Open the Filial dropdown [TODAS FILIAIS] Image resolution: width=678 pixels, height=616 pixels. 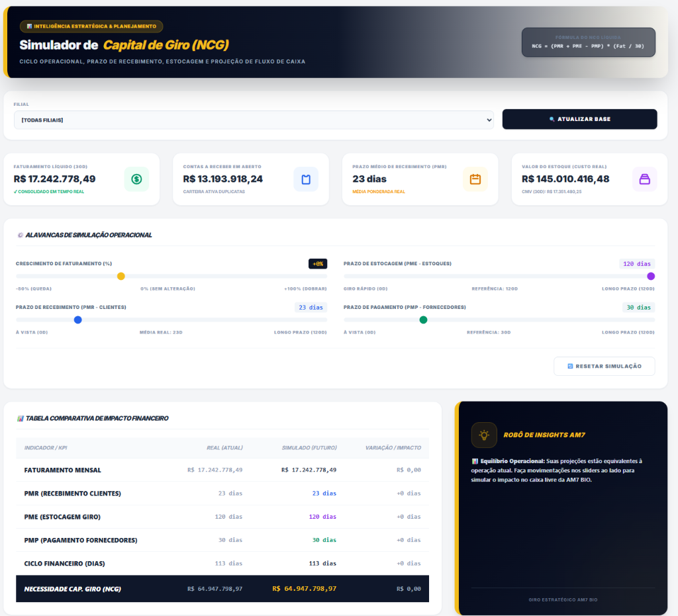254,120
